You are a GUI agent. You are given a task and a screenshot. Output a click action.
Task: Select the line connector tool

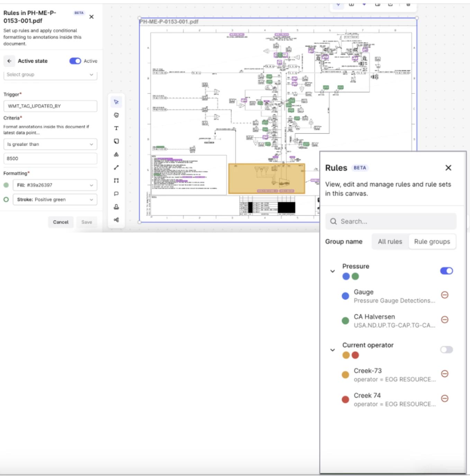click(116, 167)
